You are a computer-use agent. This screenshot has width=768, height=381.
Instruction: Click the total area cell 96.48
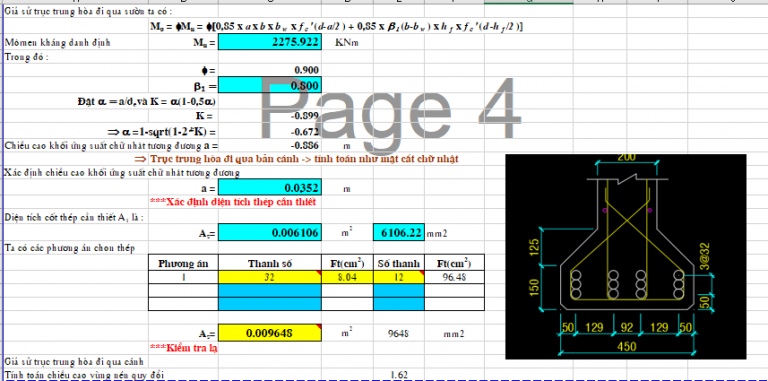[x=454, y=277]
